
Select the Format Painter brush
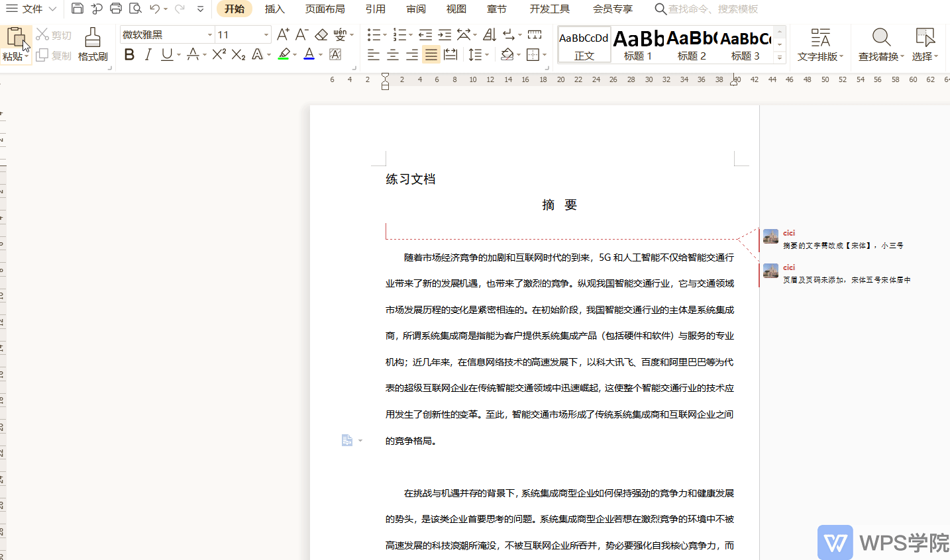click(x=93, y=38)
